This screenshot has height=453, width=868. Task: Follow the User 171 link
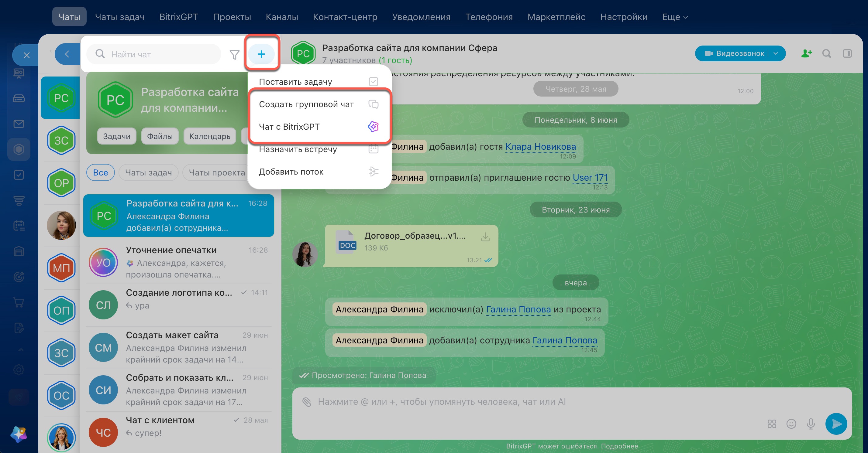[590, 177]
